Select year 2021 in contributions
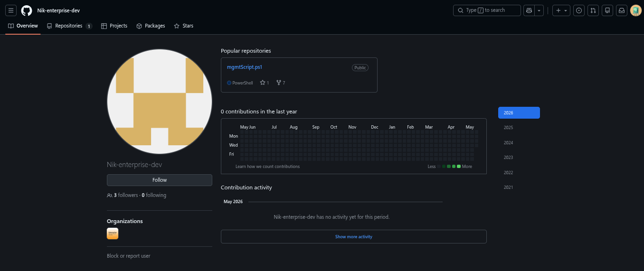 [519, 187]
